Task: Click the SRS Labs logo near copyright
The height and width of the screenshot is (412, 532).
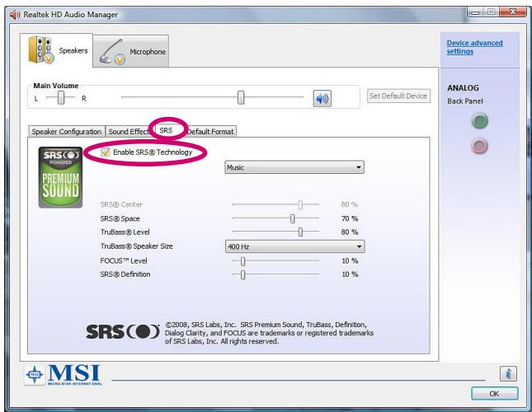Action: (x=122, y=332)
